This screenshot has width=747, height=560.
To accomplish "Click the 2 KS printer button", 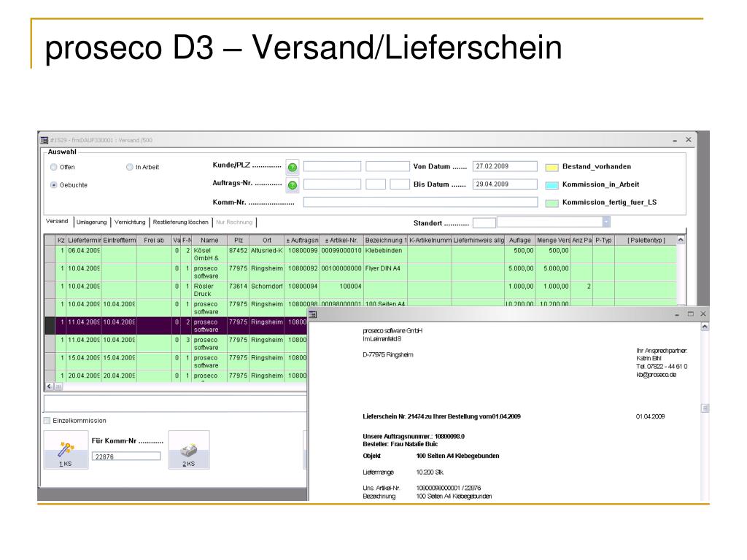I will click(x=189, y=451).
